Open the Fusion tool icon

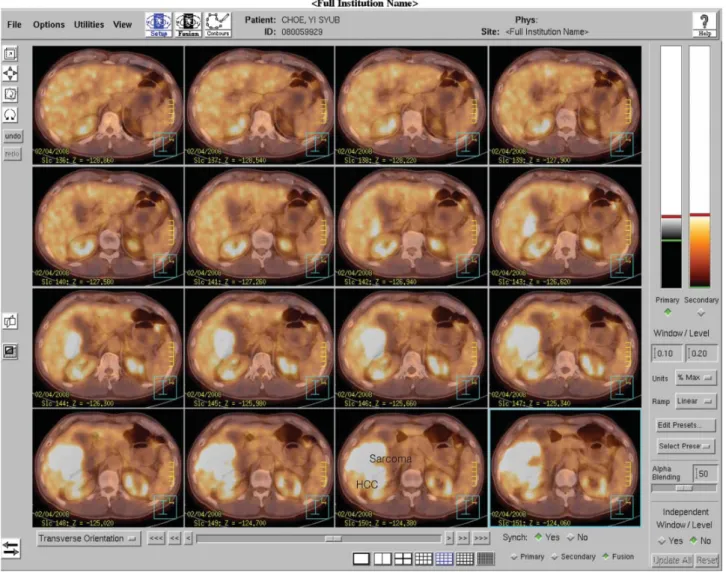(x=188, y=25)
